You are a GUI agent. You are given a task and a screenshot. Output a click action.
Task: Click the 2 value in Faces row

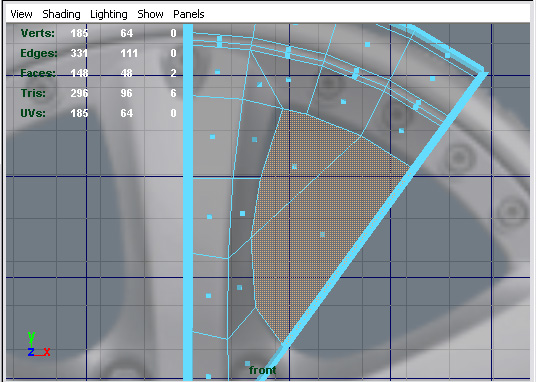click(173, 73)
